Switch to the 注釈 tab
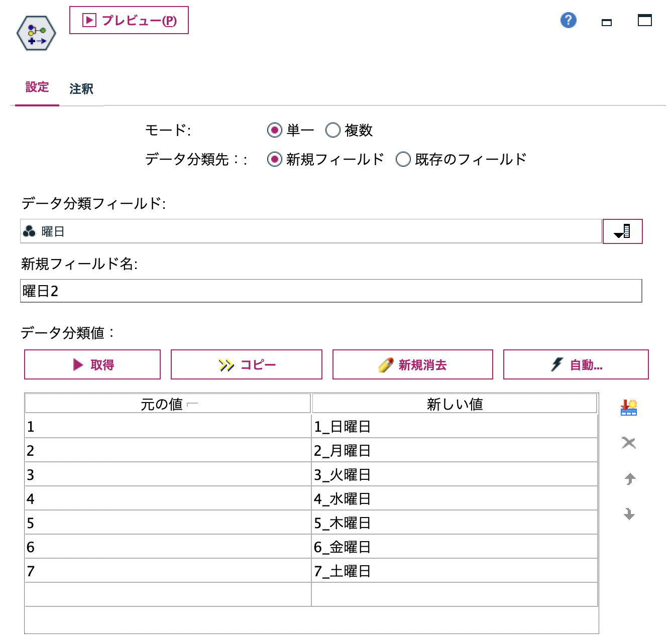 tap(81, 88)
